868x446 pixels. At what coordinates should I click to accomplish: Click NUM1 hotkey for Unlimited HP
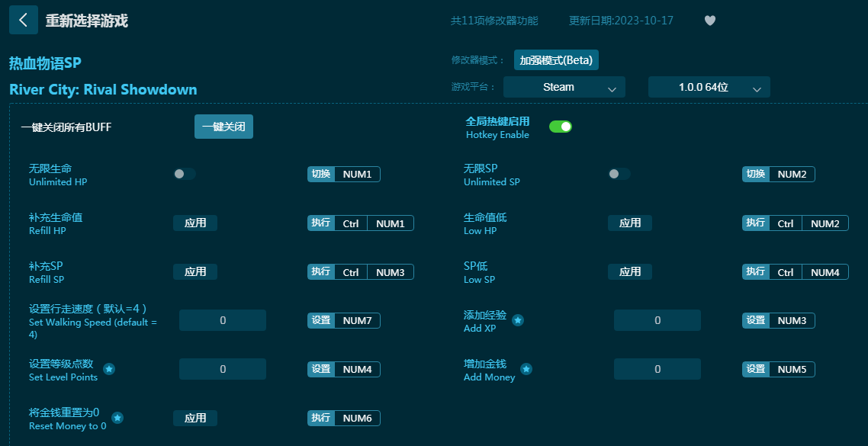[357, 175]
